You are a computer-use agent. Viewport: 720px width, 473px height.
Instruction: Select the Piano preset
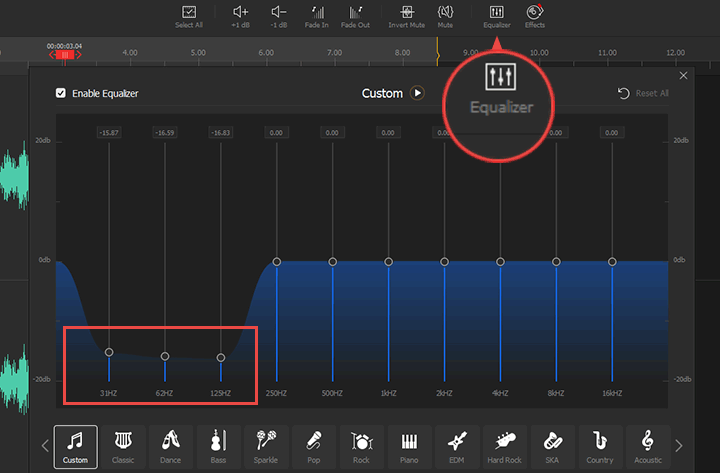coord(409,447)
